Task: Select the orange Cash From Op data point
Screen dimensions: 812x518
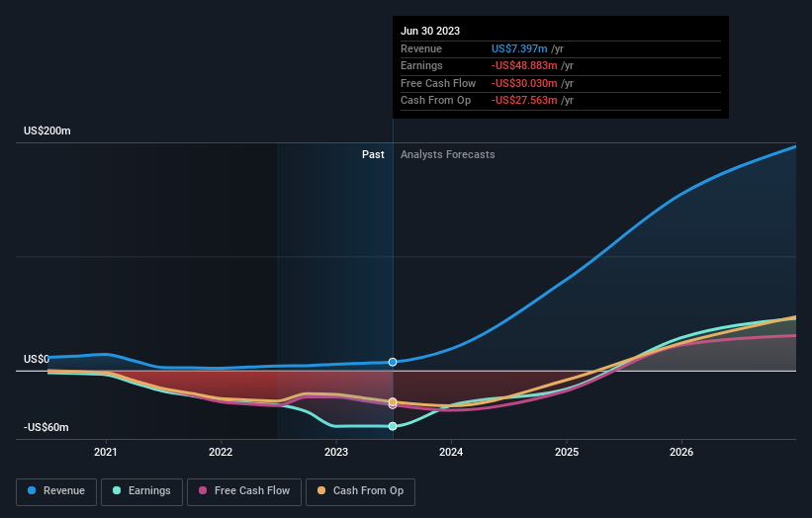Action: pyautogui.click(x=393, y=401)
